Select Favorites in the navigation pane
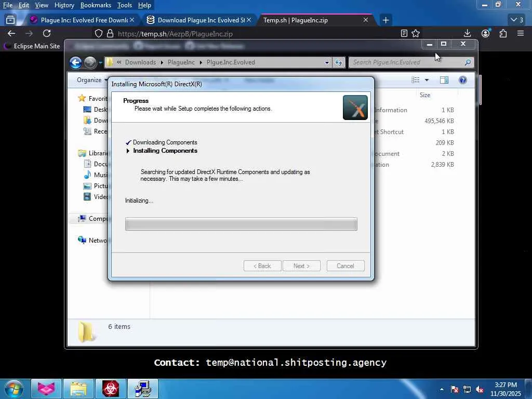The image size is (532, 399). [x=92, y=98]
